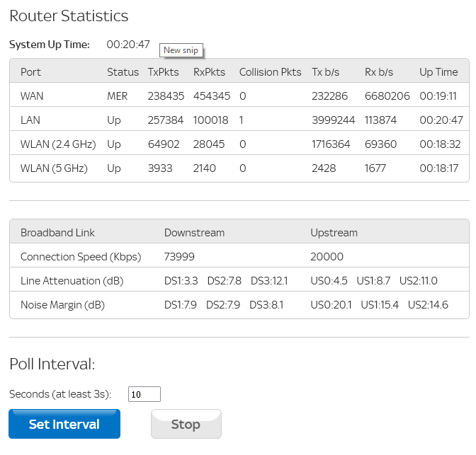This screenshot has height=455, width=476.
Task: Select the WAN port row label
Action: point(32,96)
